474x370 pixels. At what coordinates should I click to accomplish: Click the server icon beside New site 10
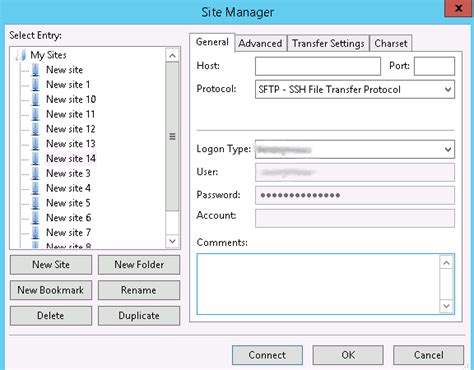35,99
